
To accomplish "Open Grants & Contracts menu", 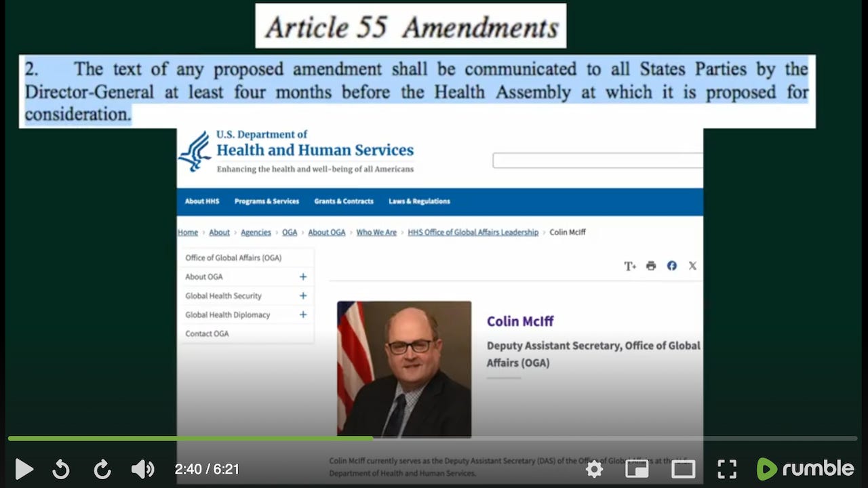I will pyautogui.click(x=344, y=201).
